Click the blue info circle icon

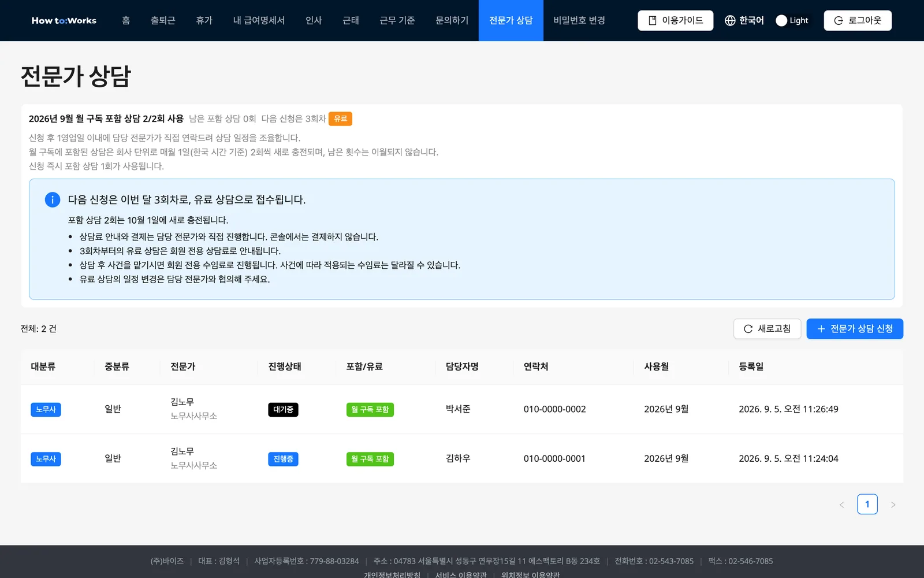[x=53, y=199]
